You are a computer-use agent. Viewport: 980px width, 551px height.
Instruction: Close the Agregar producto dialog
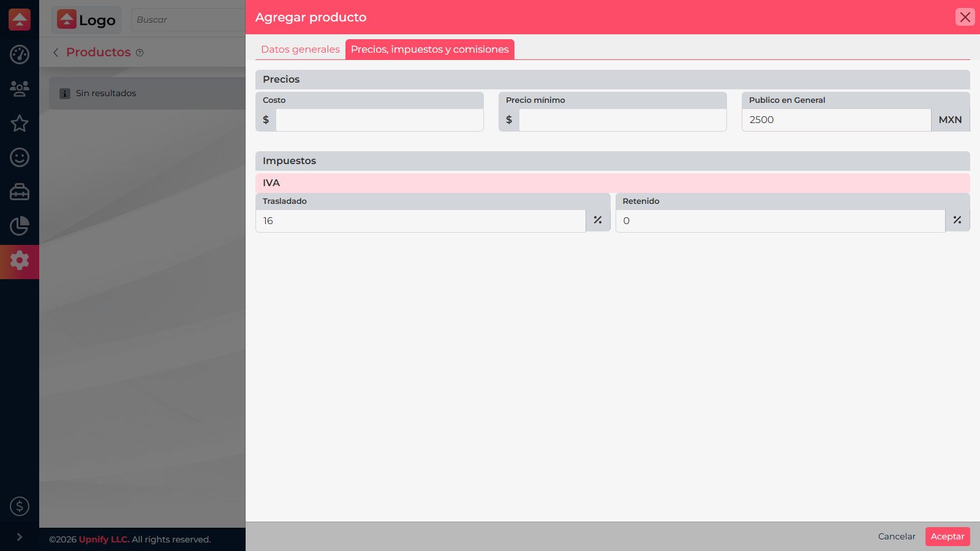(x=965, y=17)
